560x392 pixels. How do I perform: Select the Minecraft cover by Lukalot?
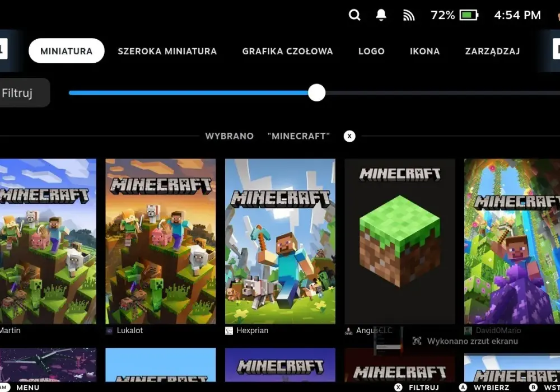[161, 241]
